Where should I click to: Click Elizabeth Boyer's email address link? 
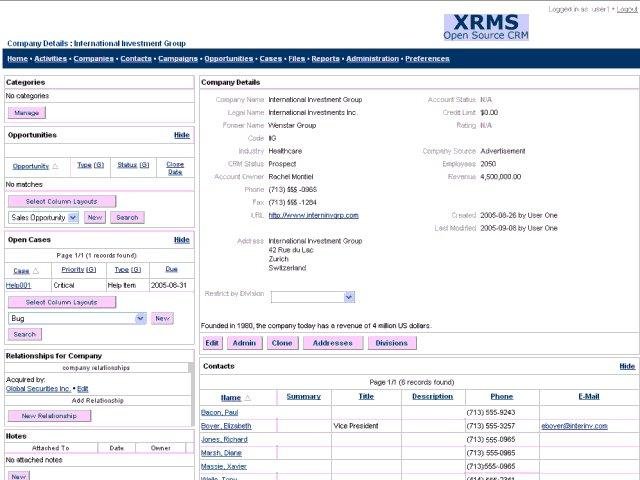(x=574, y=426)
